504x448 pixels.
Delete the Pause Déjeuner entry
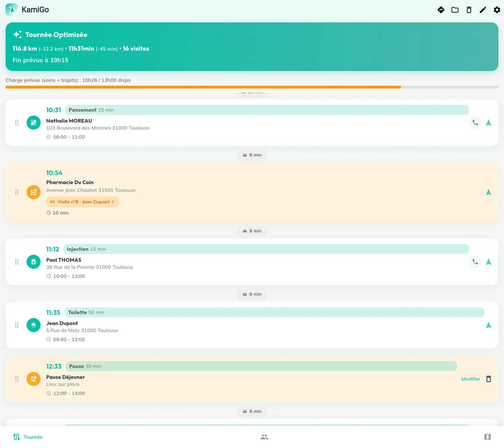tap(489, 379)
